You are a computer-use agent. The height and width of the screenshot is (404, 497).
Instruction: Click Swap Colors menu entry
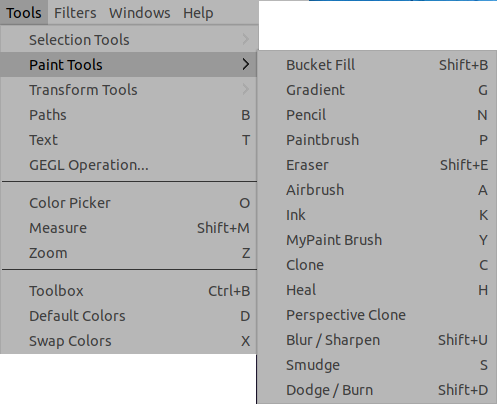[129, 341]
